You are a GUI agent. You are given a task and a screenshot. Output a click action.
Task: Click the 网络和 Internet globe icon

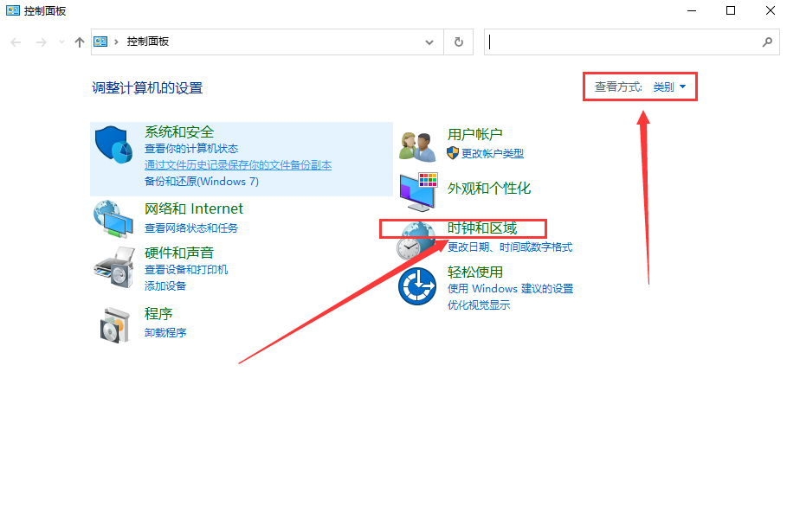pyautogui.click(x=112, y=218)
